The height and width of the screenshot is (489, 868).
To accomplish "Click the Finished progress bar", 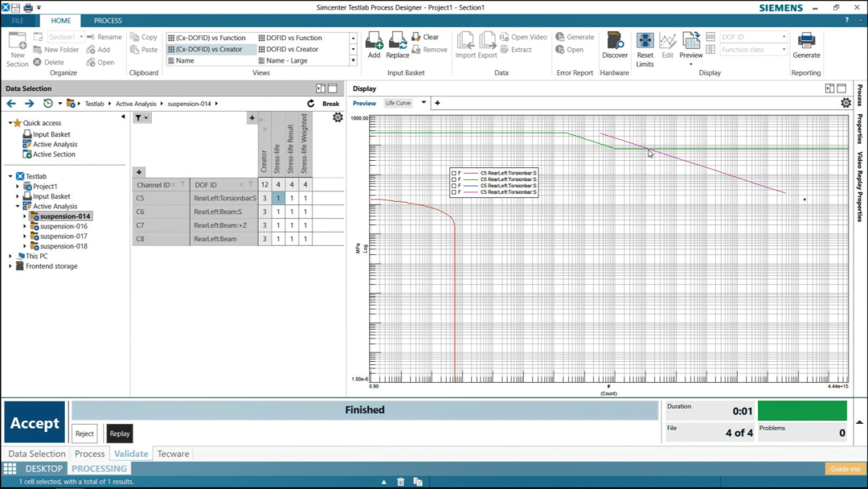I will pos(365,410).
